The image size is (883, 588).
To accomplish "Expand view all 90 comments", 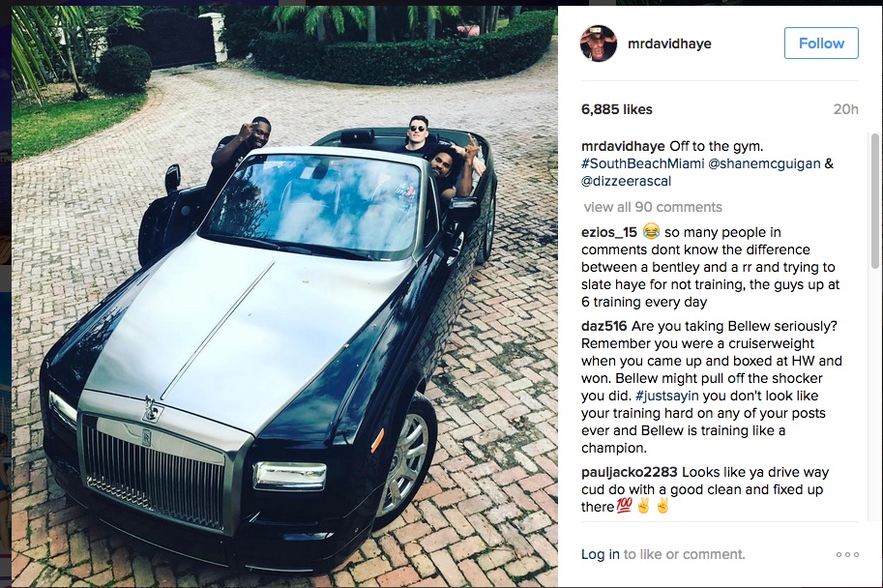I will tap(653, 207).
